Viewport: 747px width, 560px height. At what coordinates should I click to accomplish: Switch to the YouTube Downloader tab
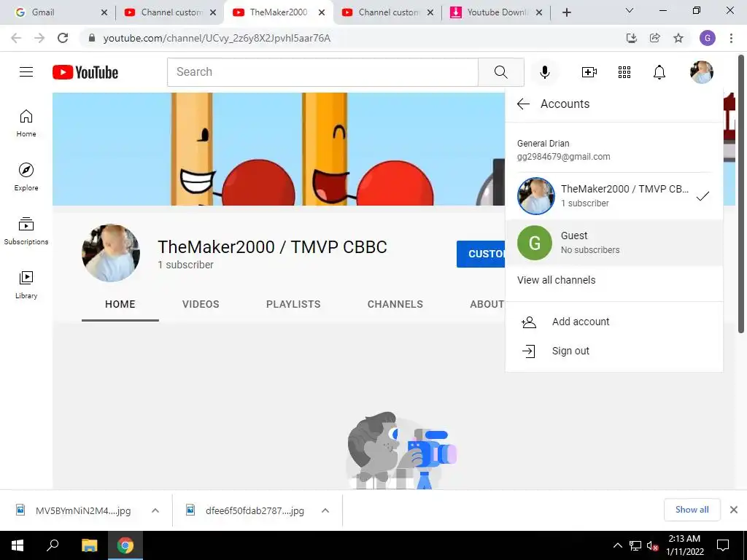click(495, 12)
